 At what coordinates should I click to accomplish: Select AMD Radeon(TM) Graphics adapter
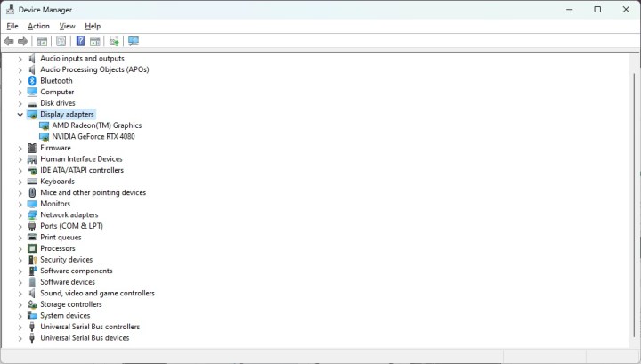96,125
